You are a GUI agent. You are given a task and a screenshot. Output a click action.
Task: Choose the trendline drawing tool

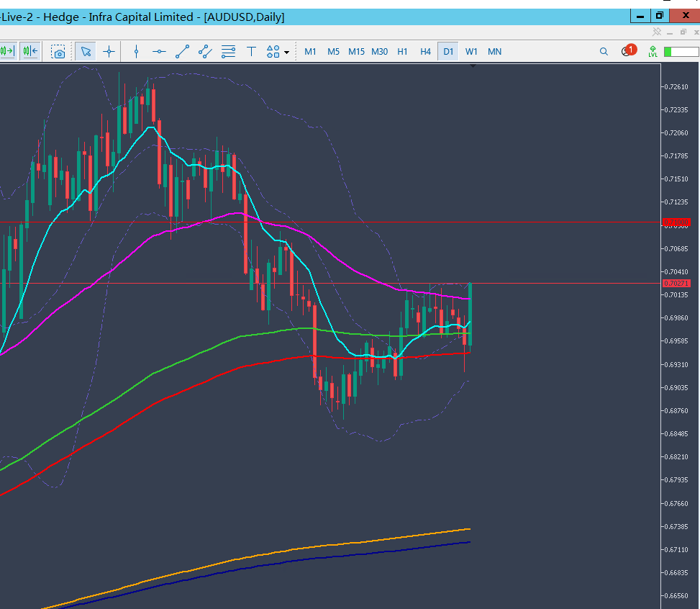[182, 52]
